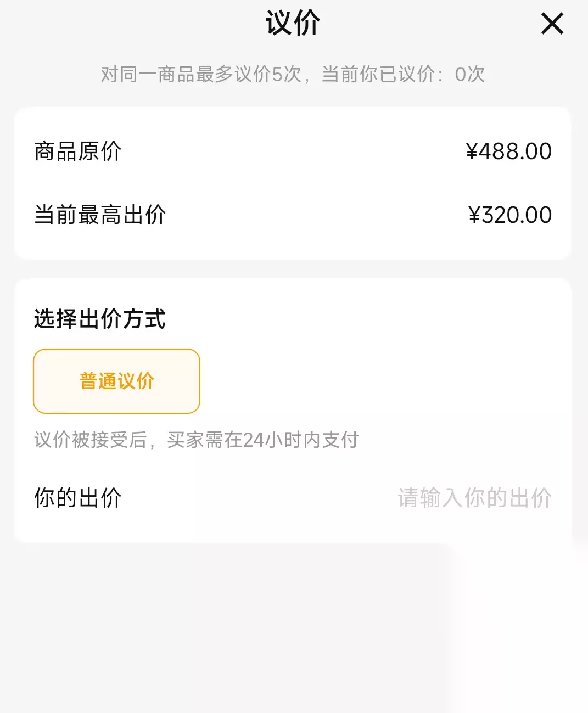Focus the 请输入你的出价 input field
This screenshot has width=588, height=713.
(474, 498)
